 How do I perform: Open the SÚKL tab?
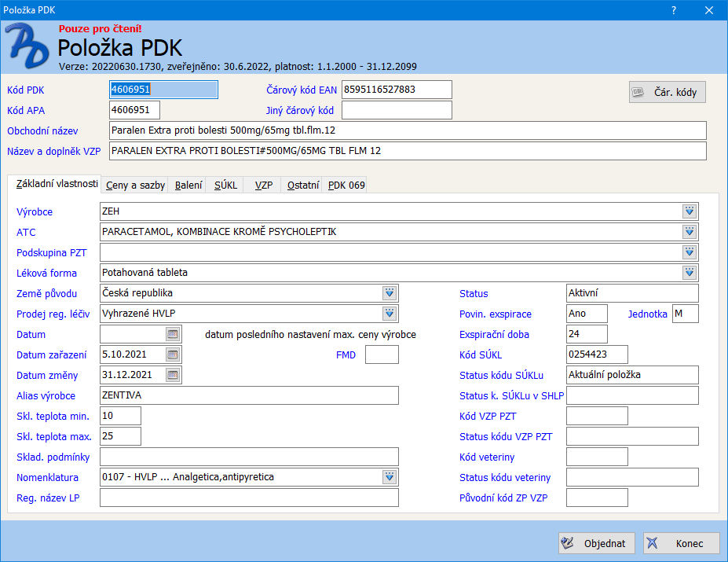225,185
